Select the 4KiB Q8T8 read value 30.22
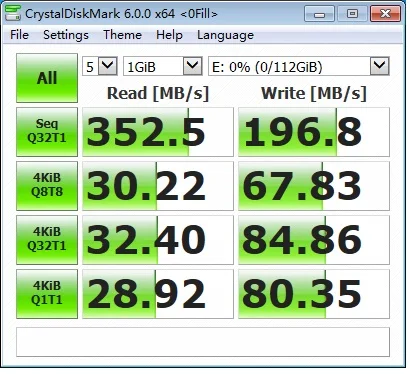The height and width of the screenshot is (374, 410). [x=158, y=186]
